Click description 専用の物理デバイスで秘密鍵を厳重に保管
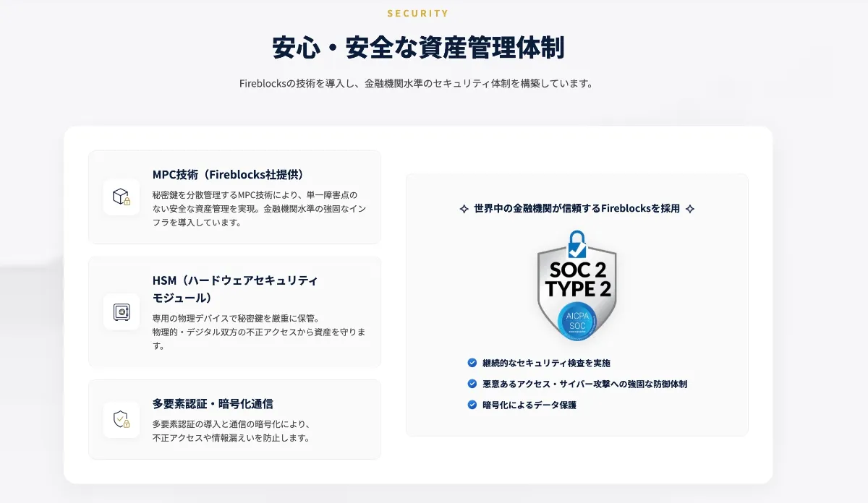 coord(259,332)
